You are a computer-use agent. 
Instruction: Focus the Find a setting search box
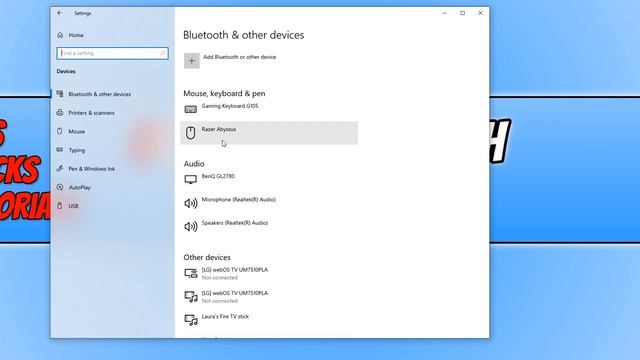pos(112,53)
